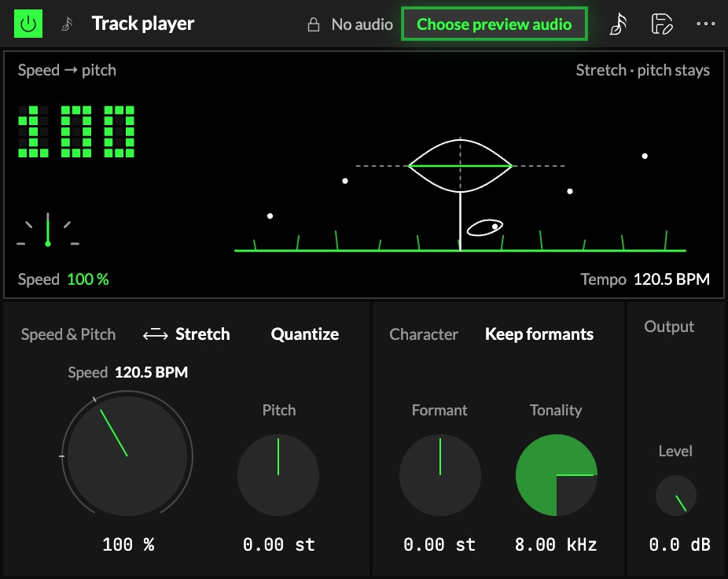728x579 pixels.
Task: Click the green Speed 100 % readout
Action: pos(63,279)
